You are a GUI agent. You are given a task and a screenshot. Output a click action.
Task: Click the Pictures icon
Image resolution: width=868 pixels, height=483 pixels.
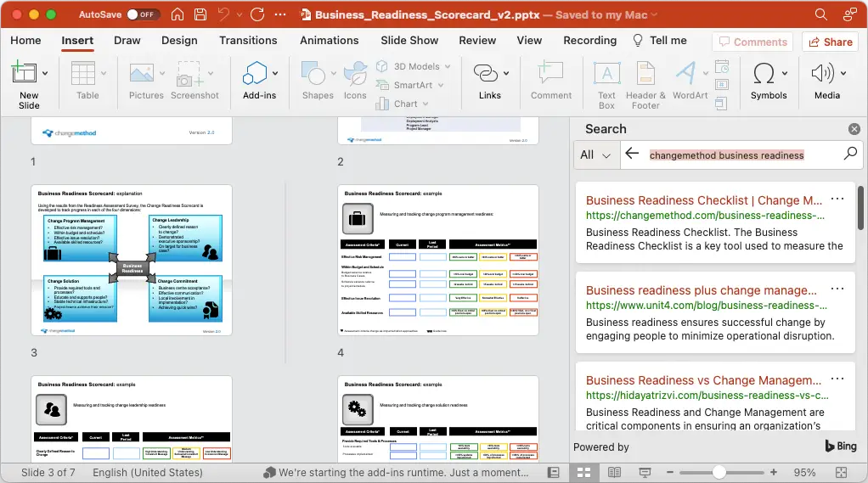[x=142, y=73]
